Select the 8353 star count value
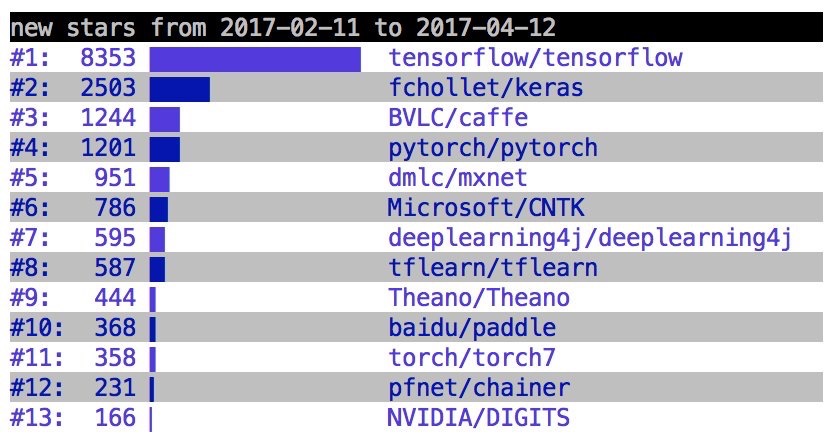The width and height of the screenshot is (836, 444). click(x=107, y=58)
